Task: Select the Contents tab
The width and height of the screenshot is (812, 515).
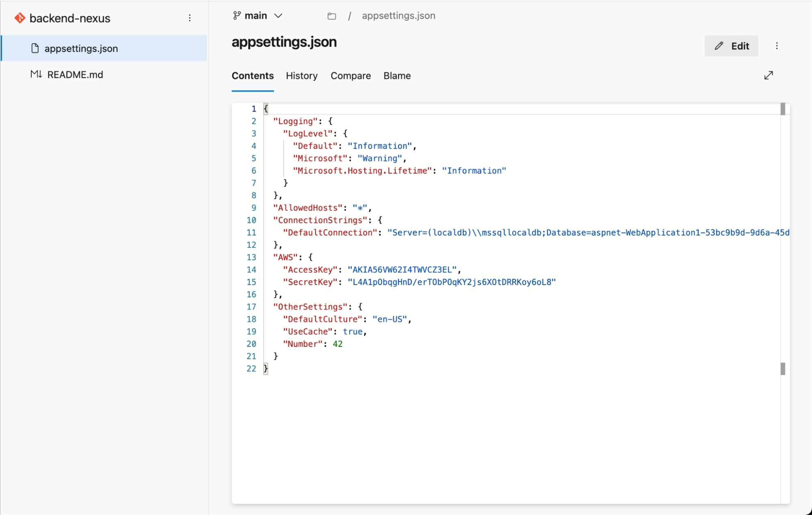Action: [x=252, y=76]
